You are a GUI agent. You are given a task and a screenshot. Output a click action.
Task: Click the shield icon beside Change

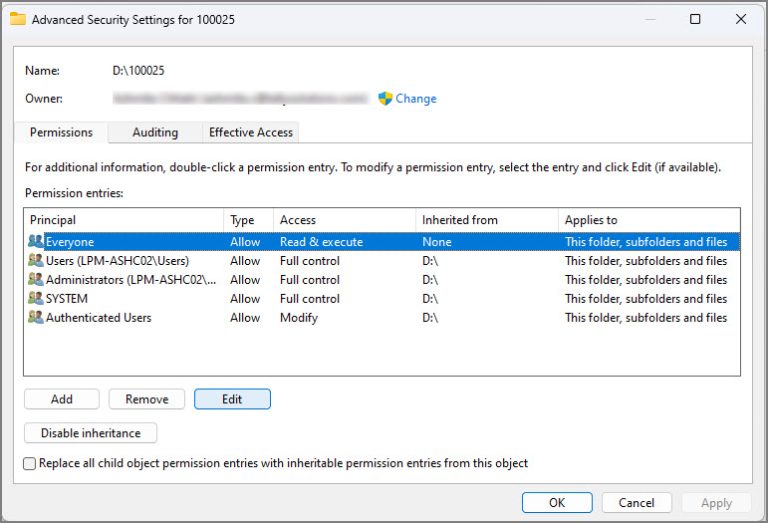[x=385, y=99]
